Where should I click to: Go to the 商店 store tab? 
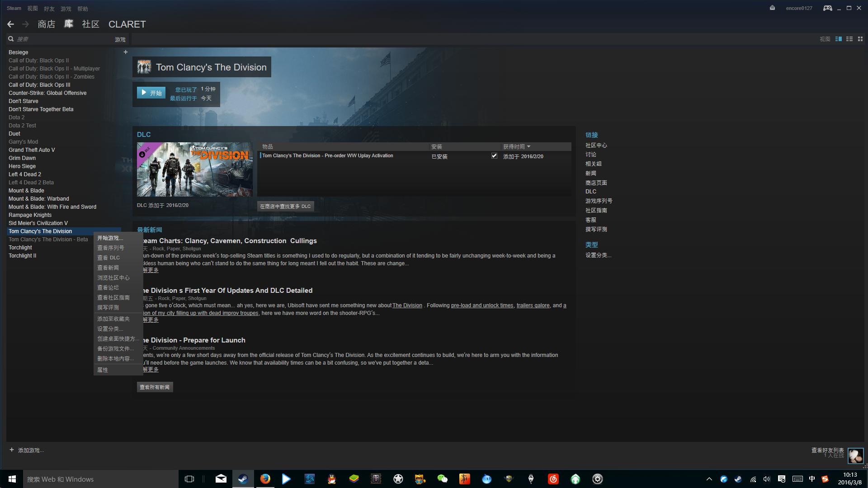[47, 24]
